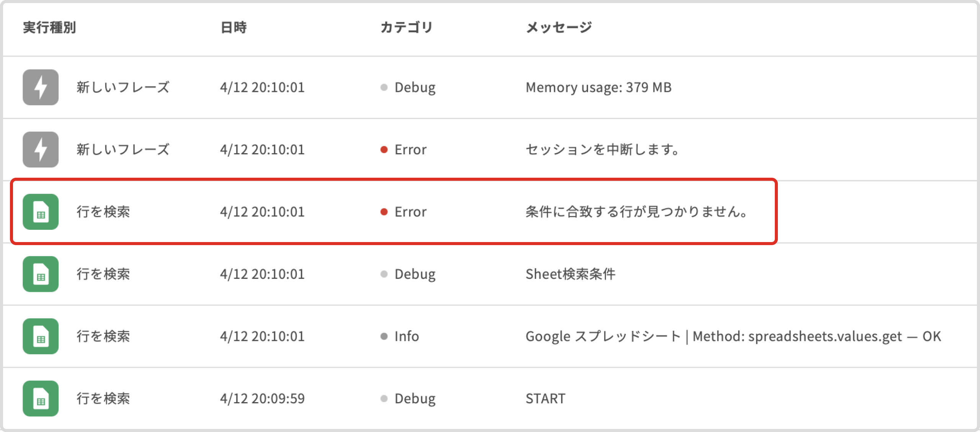Open the "Memory usage: 379 MB" message
The image size is (980, 432).
point(598,87)
